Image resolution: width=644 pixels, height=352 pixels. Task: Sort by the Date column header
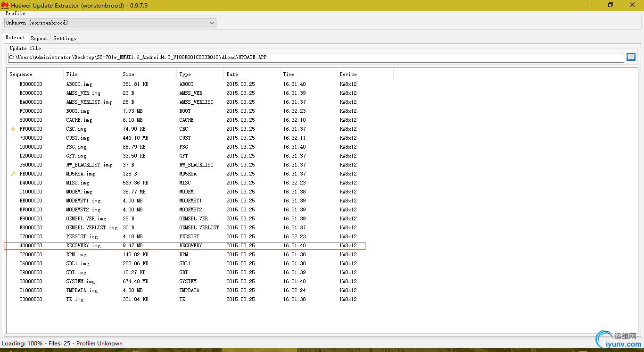click(x=252, y=74)
